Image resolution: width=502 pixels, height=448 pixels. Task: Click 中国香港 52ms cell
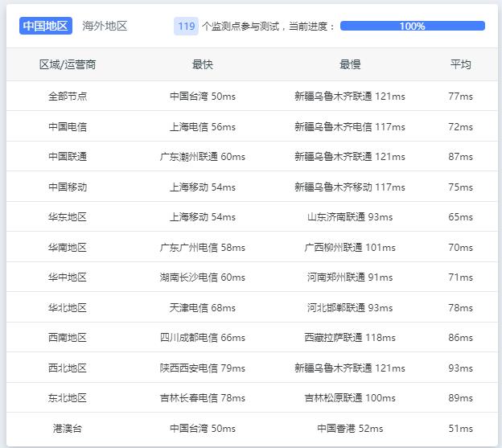tap(350, 429)
